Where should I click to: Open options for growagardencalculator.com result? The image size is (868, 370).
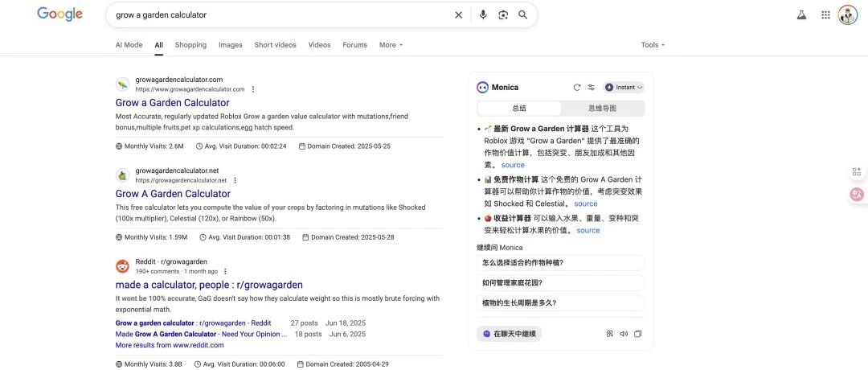pyautogui.click(x=253, y=89)
